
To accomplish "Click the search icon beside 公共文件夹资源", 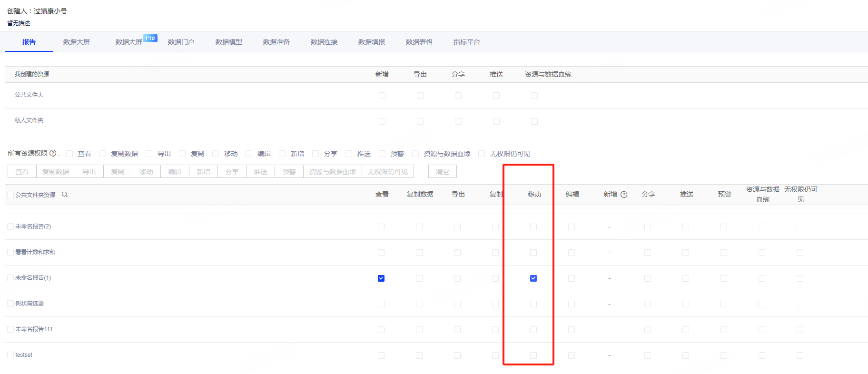I will (x=65, y=195).
